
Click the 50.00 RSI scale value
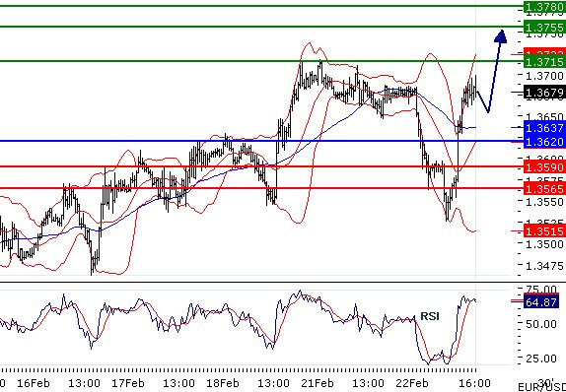pos(540,324)
